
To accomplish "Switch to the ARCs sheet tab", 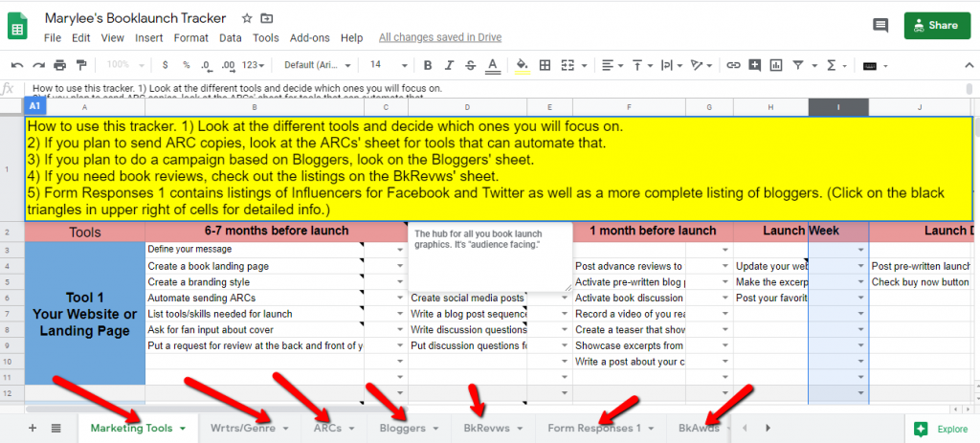I will [x=334, y=428].
